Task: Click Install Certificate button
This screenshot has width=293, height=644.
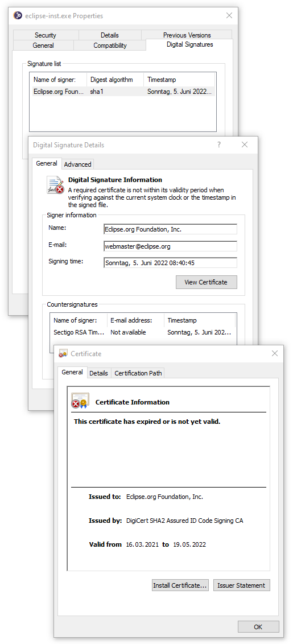Action: click(x=180, y=585)
